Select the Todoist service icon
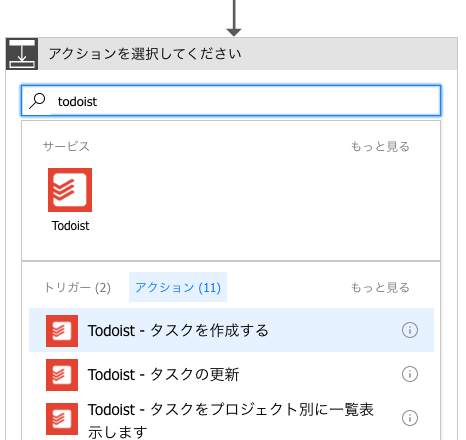 (x=70, y=190)
